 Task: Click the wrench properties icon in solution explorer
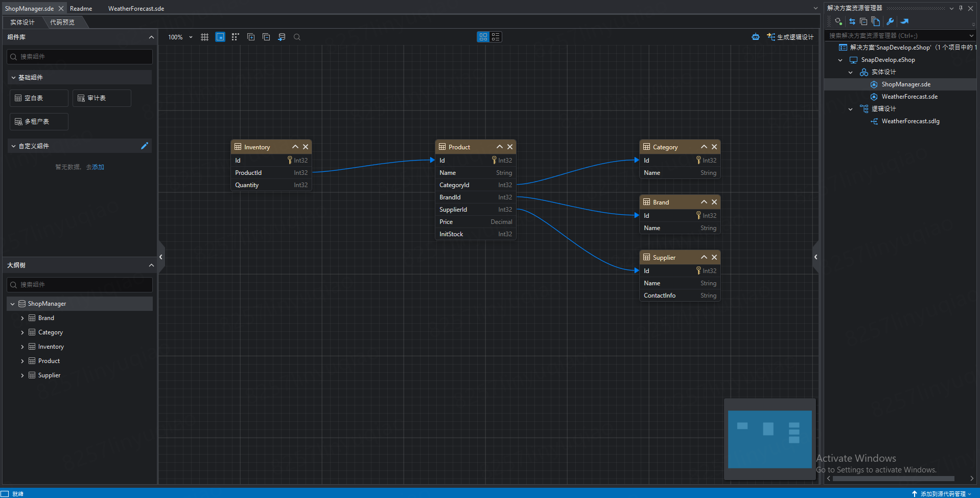[890, 21]
